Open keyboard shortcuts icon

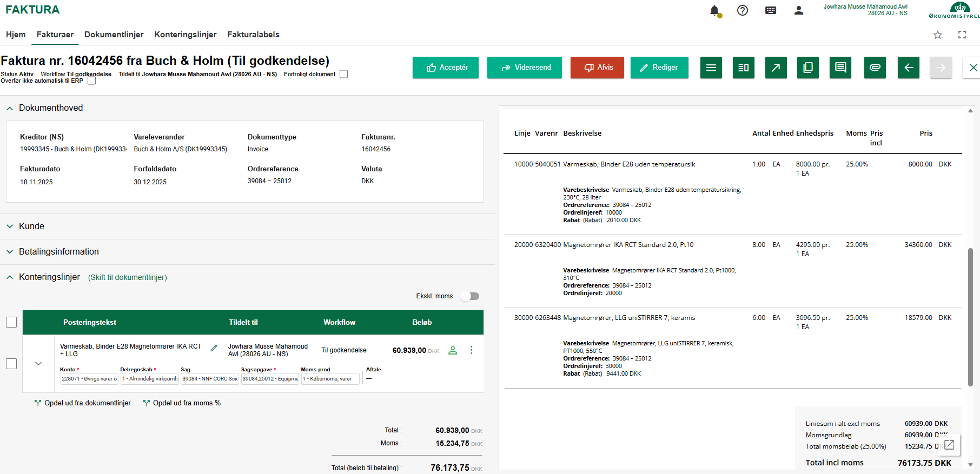click(x=771, y=10)
